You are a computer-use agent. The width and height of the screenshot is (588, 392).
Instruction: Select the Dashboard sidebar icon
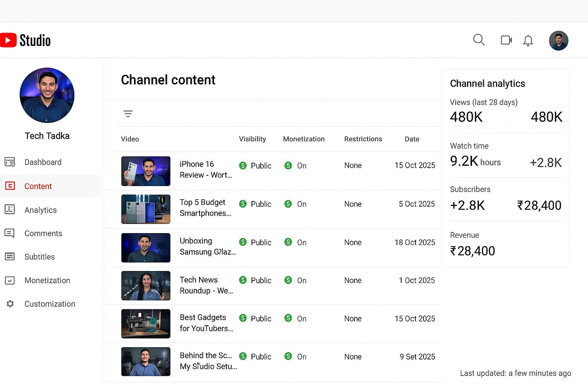(10, 162)
